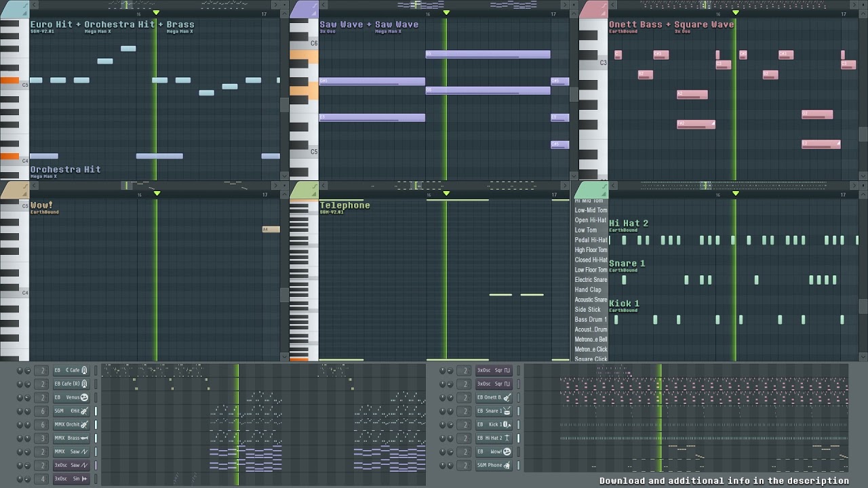
Task: Select the EB Snare 1 drum icon
Action: click(507, 411)
